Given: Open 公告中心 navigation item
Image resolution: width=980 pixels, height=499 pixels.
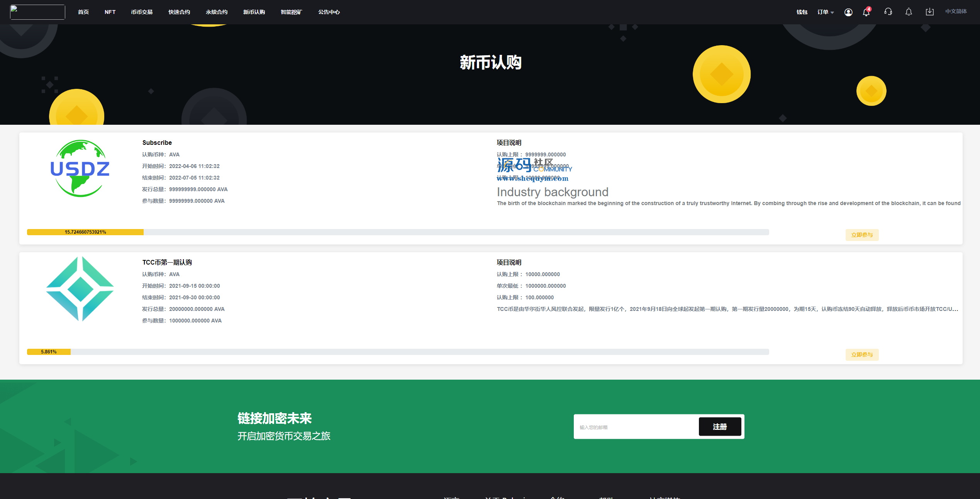Looking at the screenshot, I should [329, 12].
